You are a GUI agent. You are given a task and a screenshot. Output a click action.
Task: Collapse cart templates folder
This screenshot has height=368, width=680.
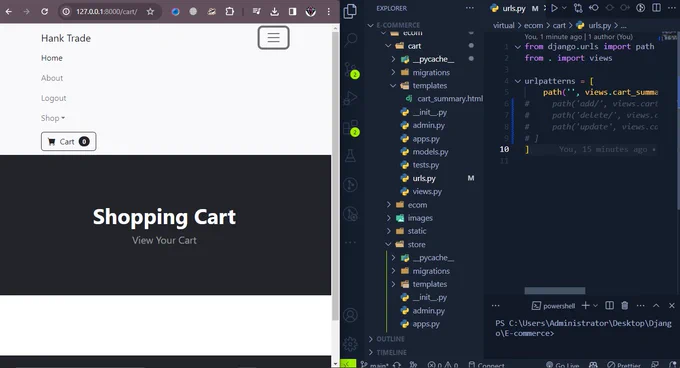(x=393, y=86)
